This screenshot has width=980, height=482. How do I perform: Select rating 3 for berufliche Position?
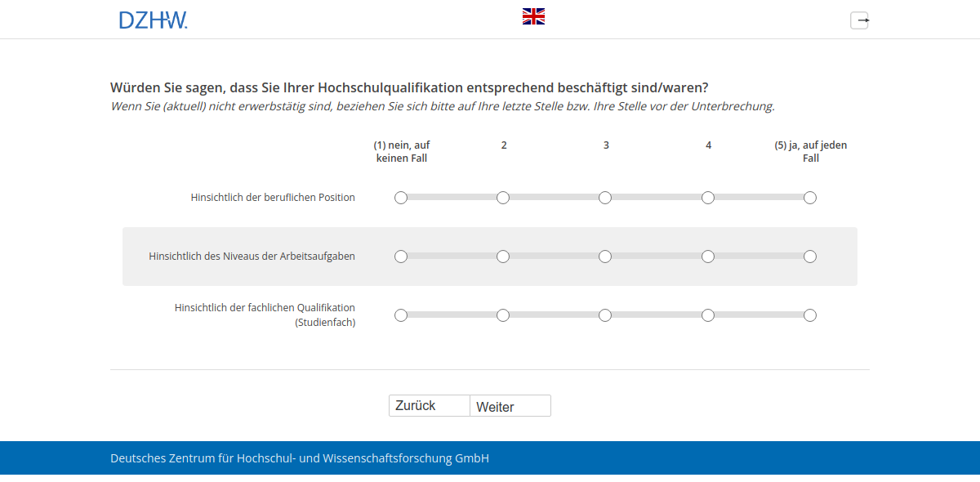click(605, 197)
